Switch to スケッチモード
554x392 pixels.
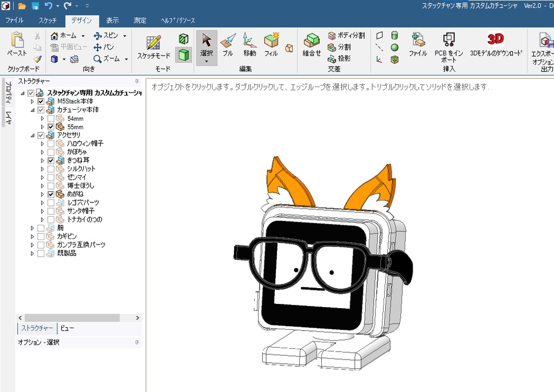154,46
